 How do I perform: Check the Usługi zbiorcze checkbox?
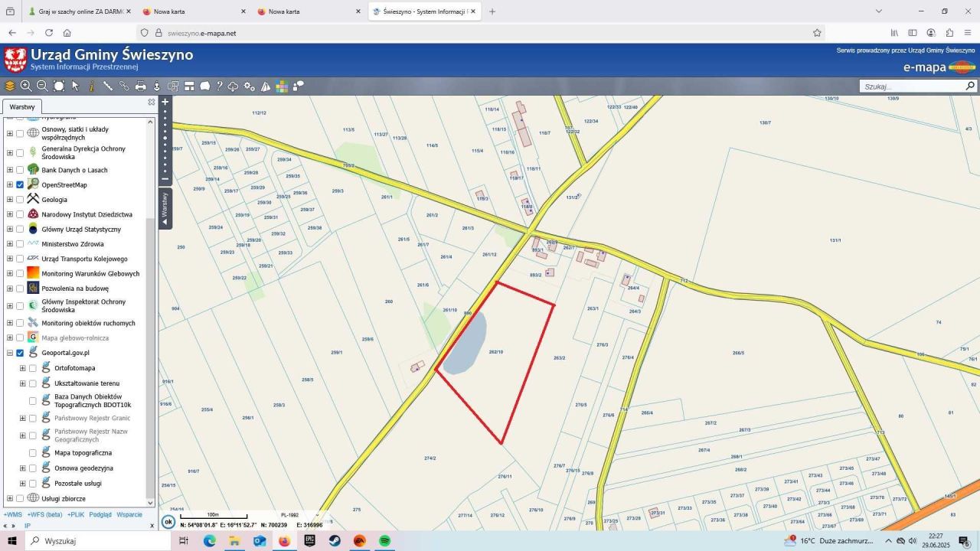click(x=20, y=498)
